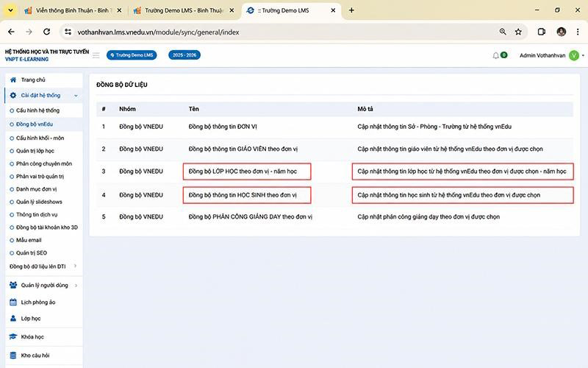Open Cấu hình hệ thống in the sidebar
Screen dimensions: 588x368
tap(37, 110)
